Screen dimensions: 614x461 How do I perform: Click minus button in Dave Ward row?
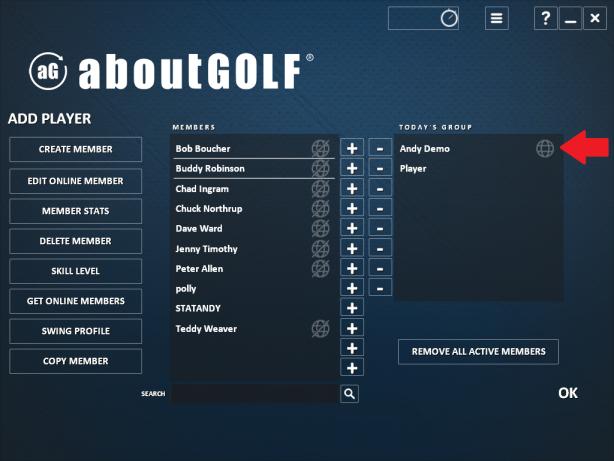click(380, 228)
